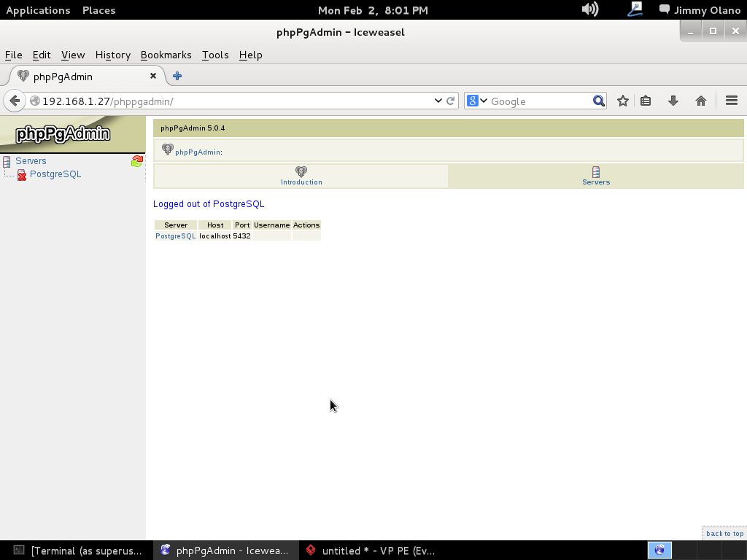747x560 pixels.
Task: Click the PostgreSQL server icon in the tree
Action: tap(22, 175)
